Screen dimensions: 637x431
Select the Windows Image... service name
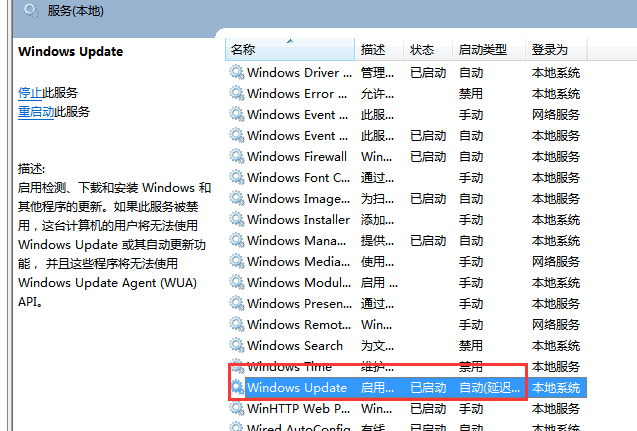coord(298,199)
